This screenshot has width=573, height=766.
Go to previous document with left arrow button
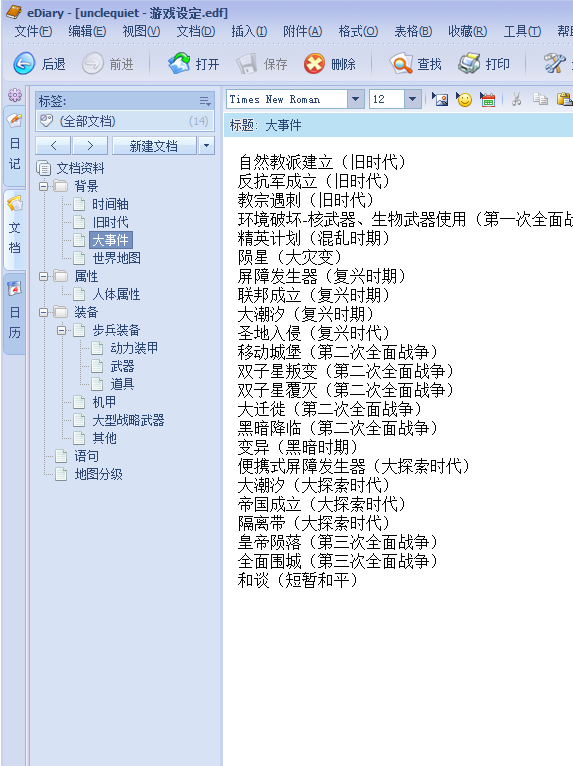[53, 146]
